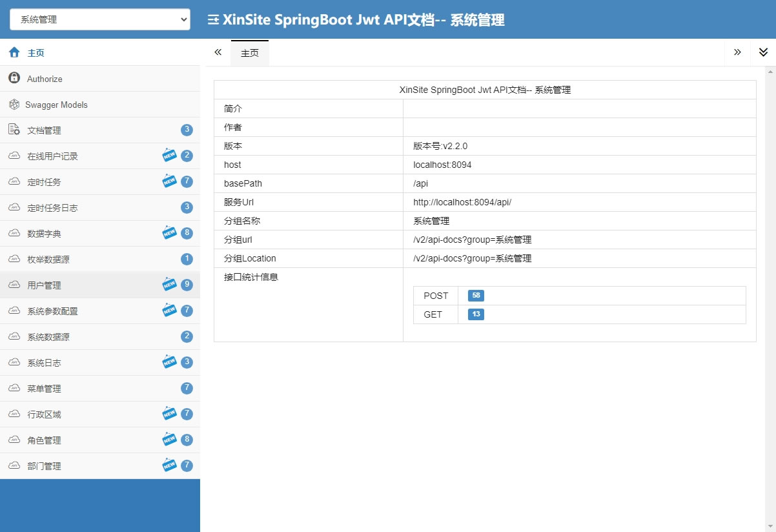
Task: Click NEW badge on 角色管理 row
Action: coord(169,439)
